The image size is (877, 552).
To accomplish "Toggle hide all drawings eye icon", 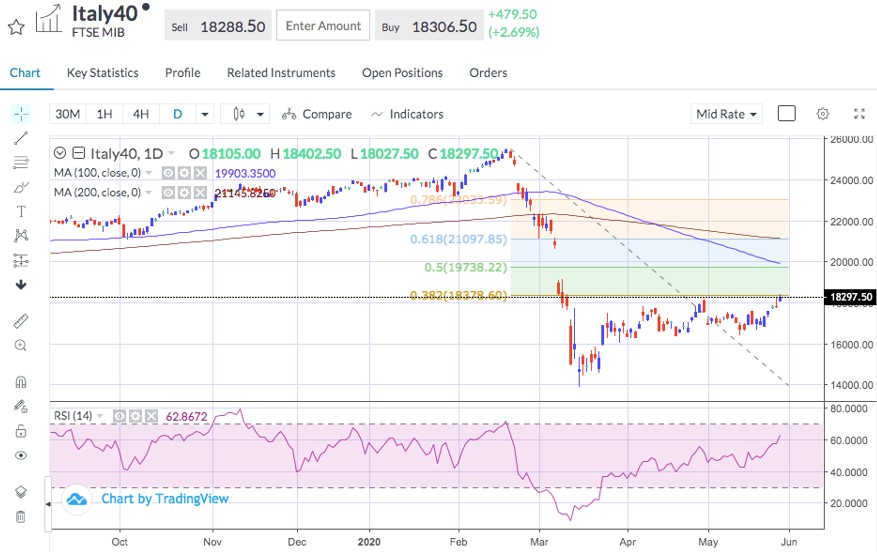I will 21,455.
